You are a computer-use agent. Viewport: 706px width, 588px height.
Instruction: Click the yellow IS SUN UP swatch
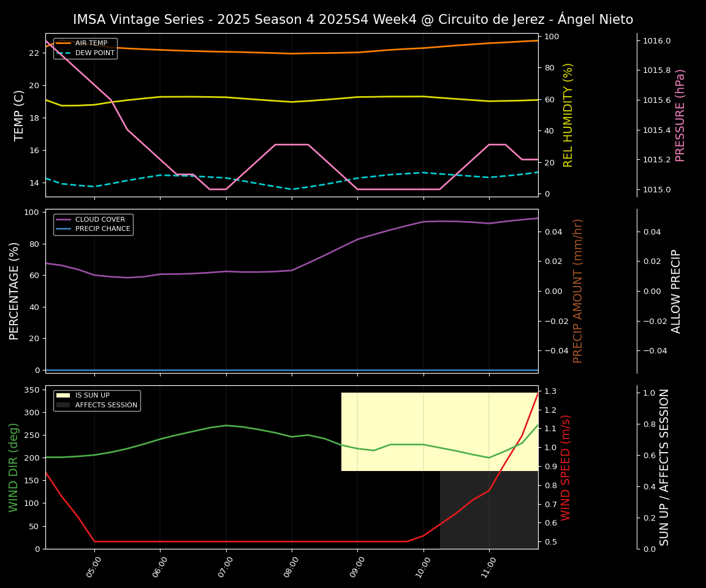click(x=63, y=396)
